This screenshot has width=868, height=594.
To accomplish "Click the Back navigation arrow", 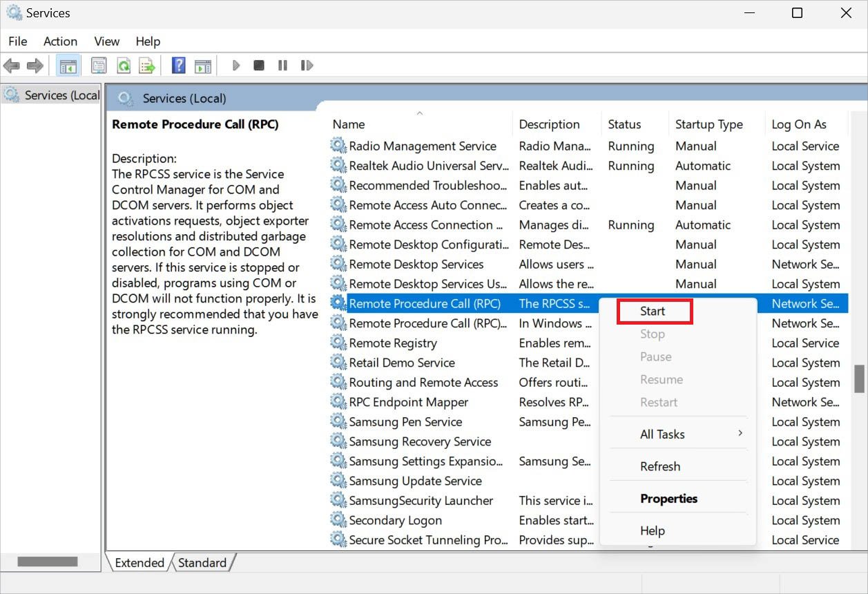I will click(x=11, y=65).
